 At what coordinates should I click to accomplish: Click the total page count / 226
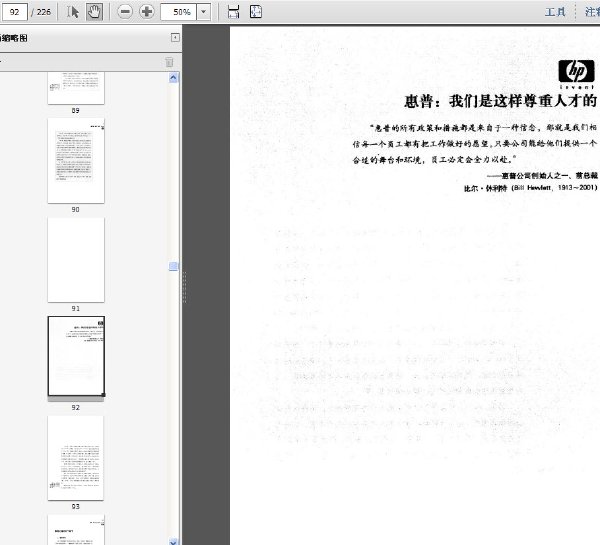41,12
